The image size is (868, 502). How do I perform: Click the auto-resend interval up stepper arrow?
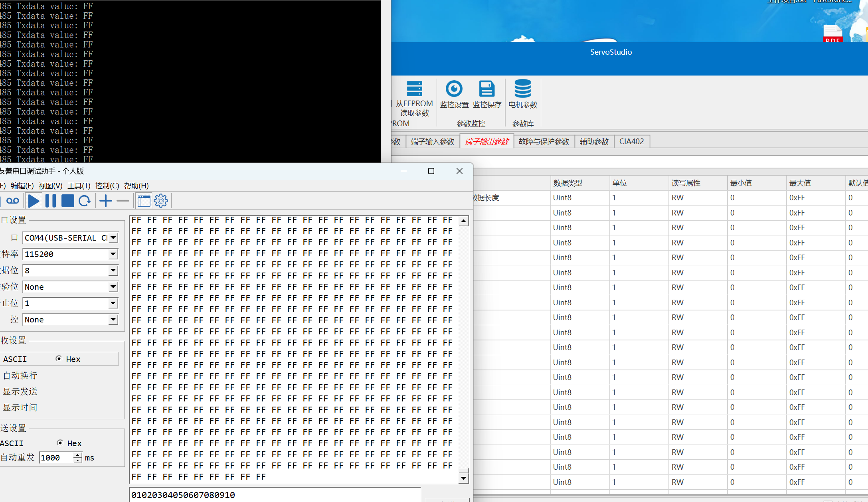click(78, 455)
